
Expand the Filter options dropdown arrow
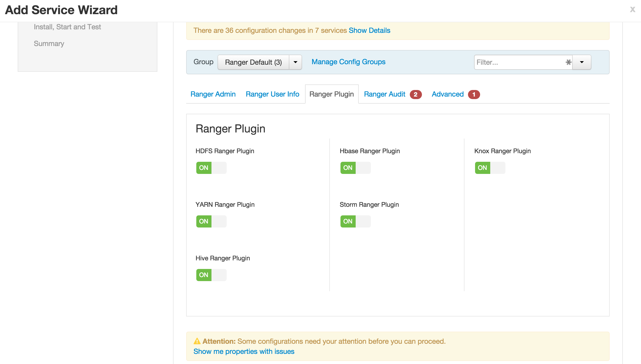pos(582,62)
